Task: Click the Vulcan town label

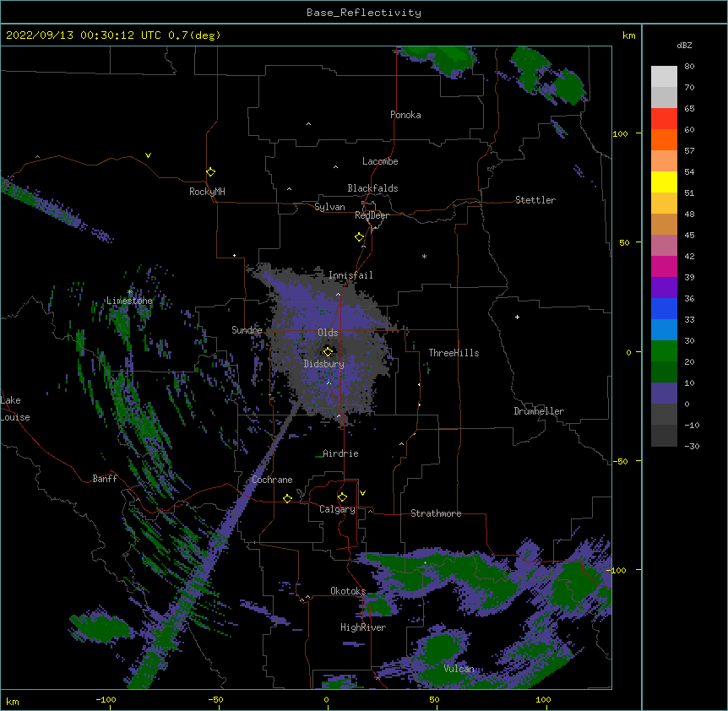Action: (x=459, y=669)
